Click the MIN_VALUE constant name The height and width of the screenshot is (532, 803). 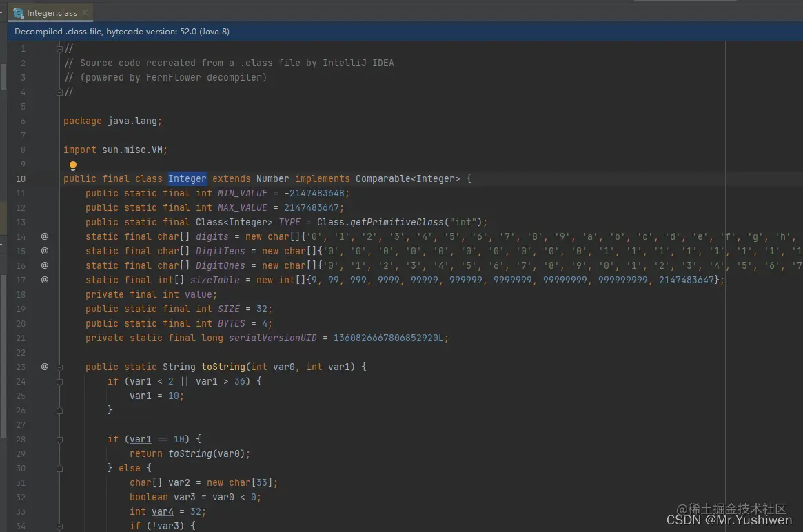click(242, 193)
